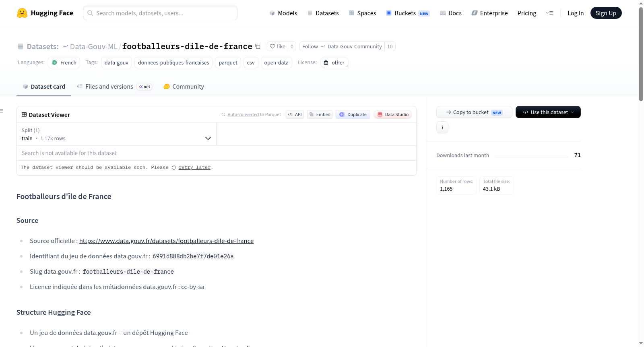Click the open-data tag
Viewport: 644px width, 347px height.
pyautogui.click(x=276, y=63)
